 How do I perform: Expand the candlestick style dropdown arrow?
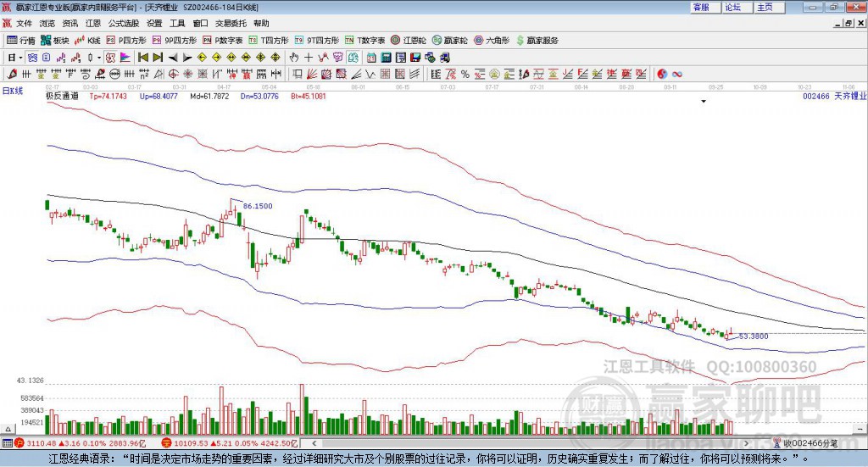click(x=99, y=58)
